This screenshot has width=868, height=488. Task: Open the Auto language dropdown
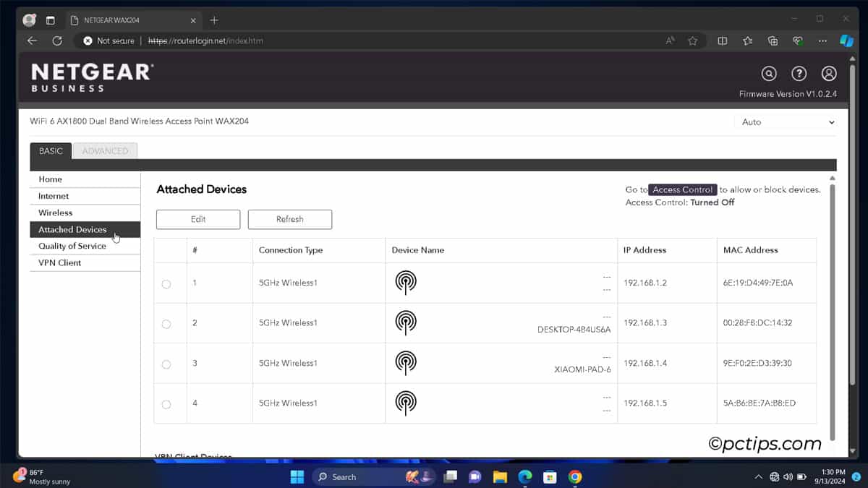coord(787,122)
